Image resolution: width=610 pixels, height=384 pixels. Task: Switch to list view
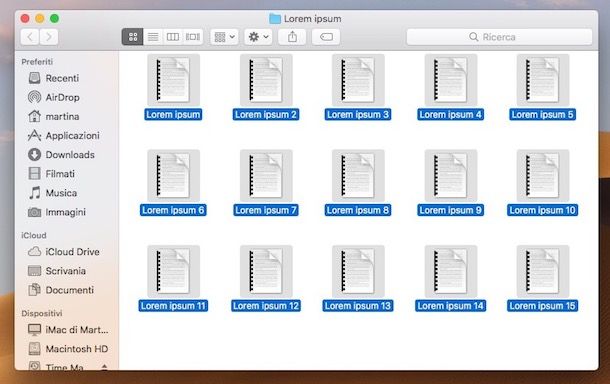click(x=153, y=37)
